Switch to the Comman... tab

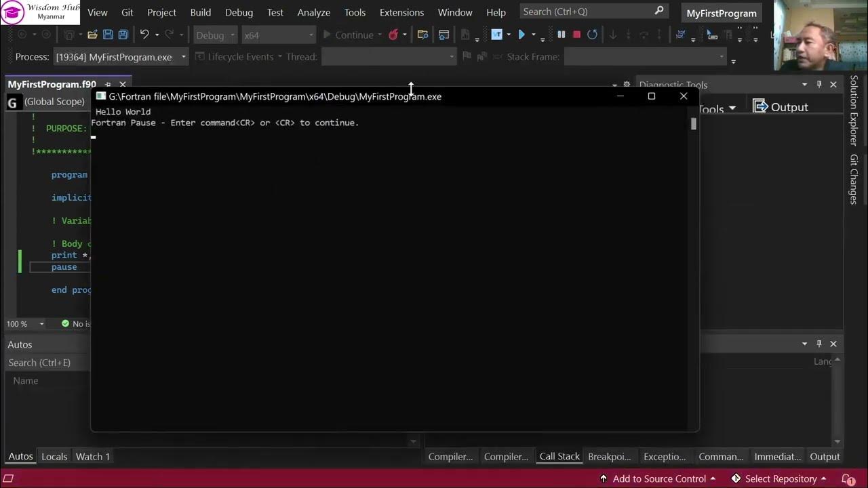tap(721, 456)
